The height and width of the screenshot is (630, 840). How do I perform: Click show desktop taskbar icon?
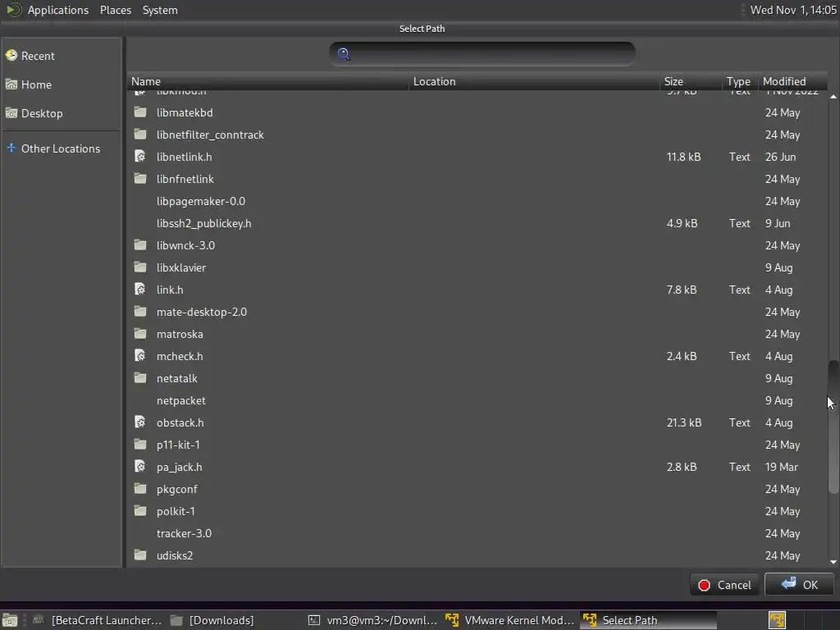pos(10,620)
